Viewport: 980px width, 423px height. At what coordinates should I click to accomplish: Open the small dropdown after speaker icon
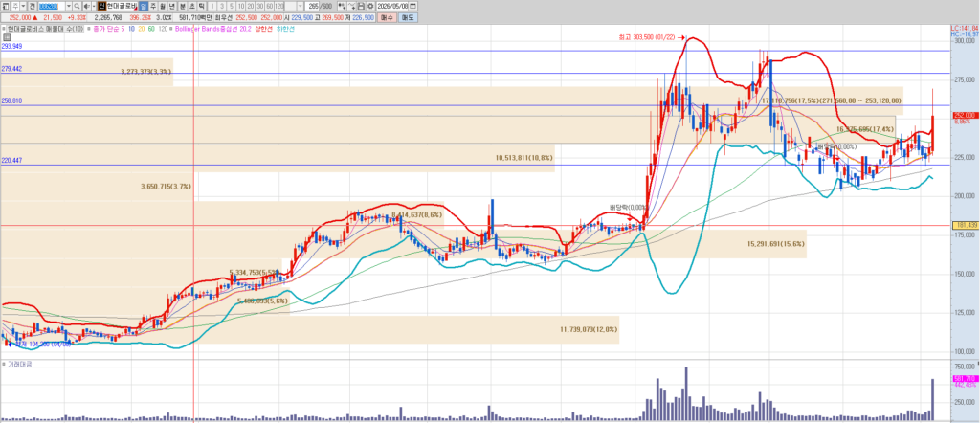[94, 6]
